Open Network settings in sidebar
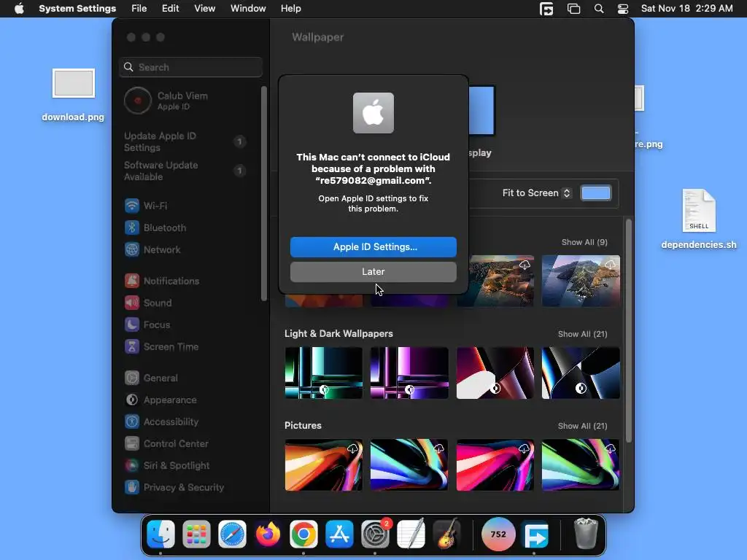747x560 pixels. click(x=152, y=249)
